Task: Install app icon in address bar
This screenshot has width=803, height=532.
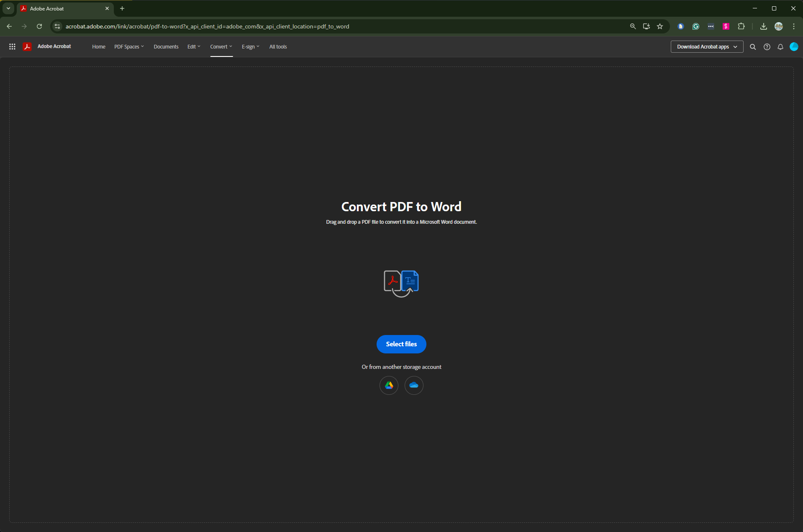Action: pos(647,26)
